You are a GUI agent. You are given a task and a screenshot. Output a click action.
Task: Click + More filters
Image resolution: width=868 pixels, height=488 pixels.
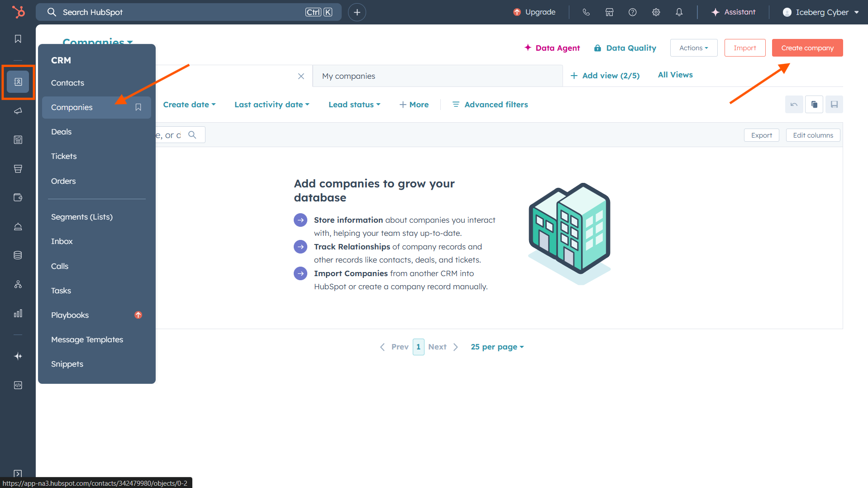pos(414,105)
